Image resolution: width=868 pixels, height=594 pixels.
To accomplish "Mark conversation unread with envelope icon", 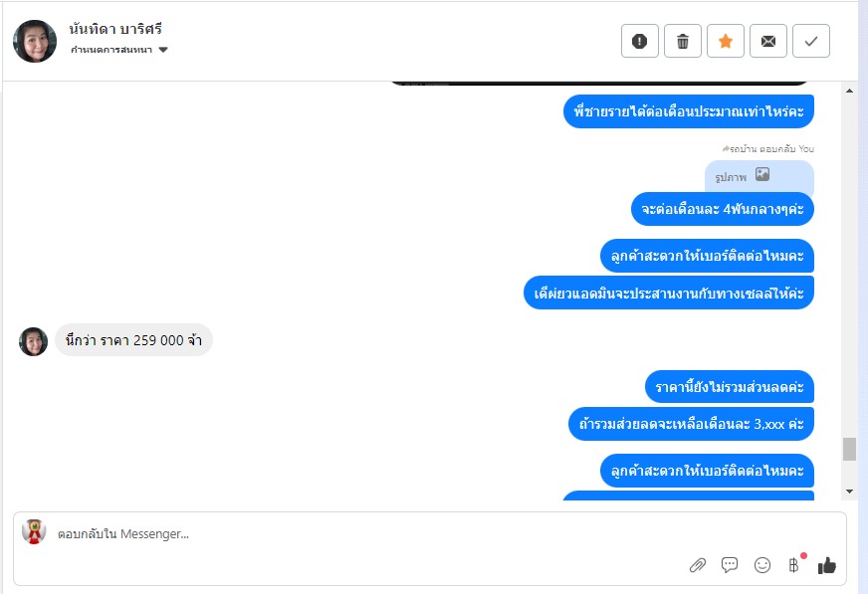I will click(768, 41).
